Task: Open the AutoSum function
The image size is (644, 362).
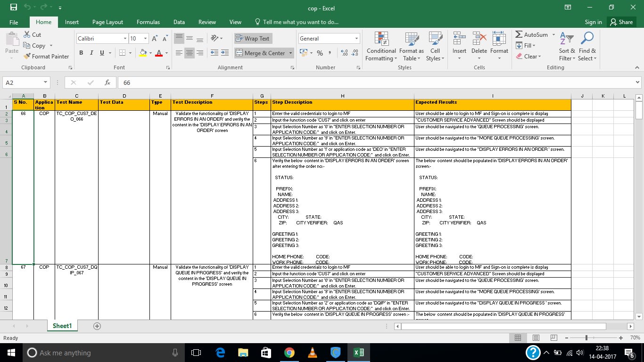Action: pyautogui.click(x=532, y=34)
